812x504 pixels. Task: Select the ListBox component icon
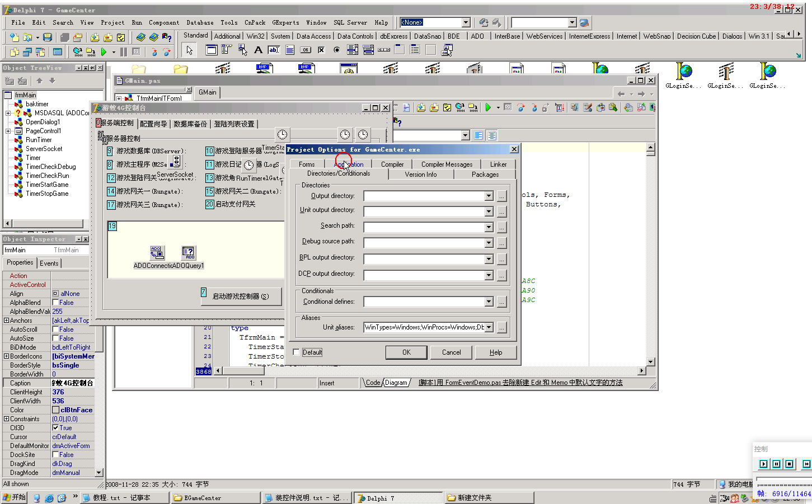353,50
